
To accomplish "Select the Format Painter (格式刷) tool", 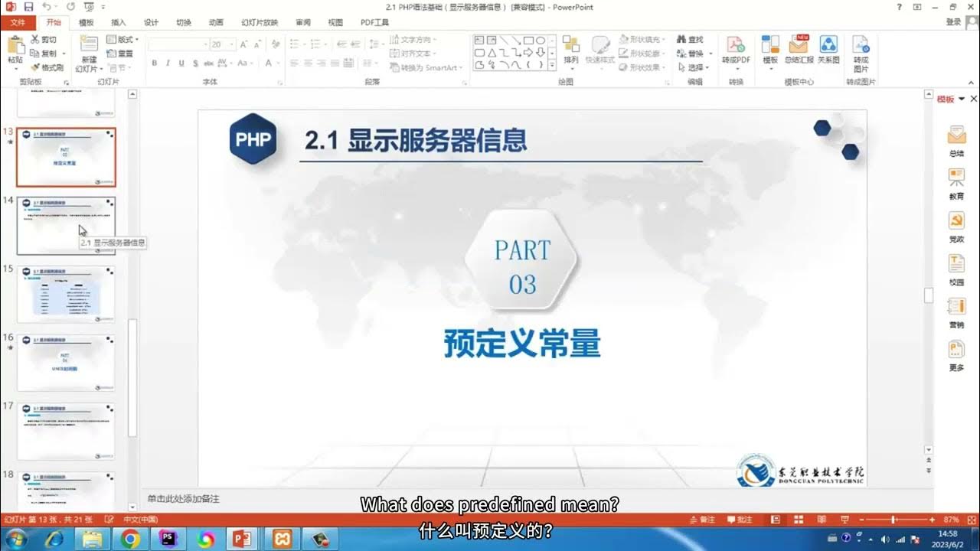I will pos(47,67).
